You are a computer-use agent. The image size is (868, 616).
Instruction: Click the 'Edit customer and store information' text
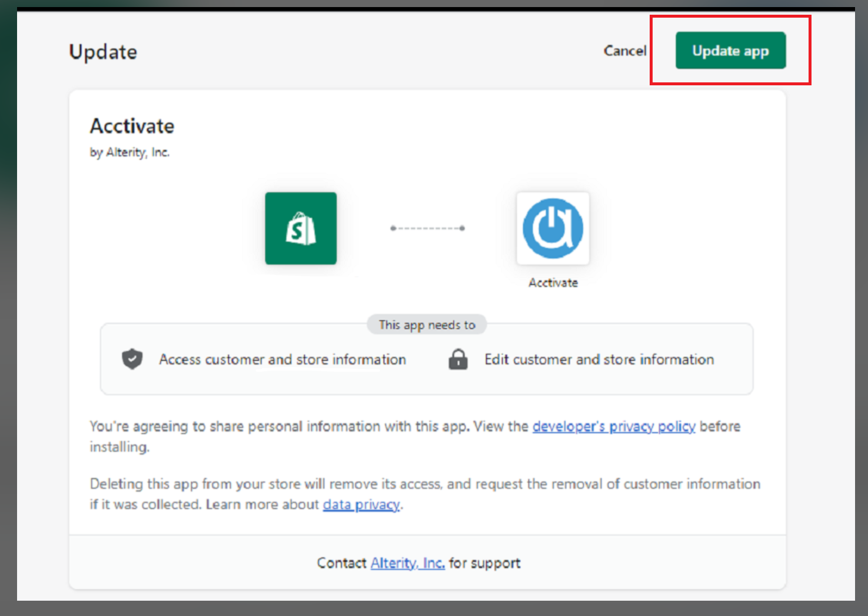599,359
